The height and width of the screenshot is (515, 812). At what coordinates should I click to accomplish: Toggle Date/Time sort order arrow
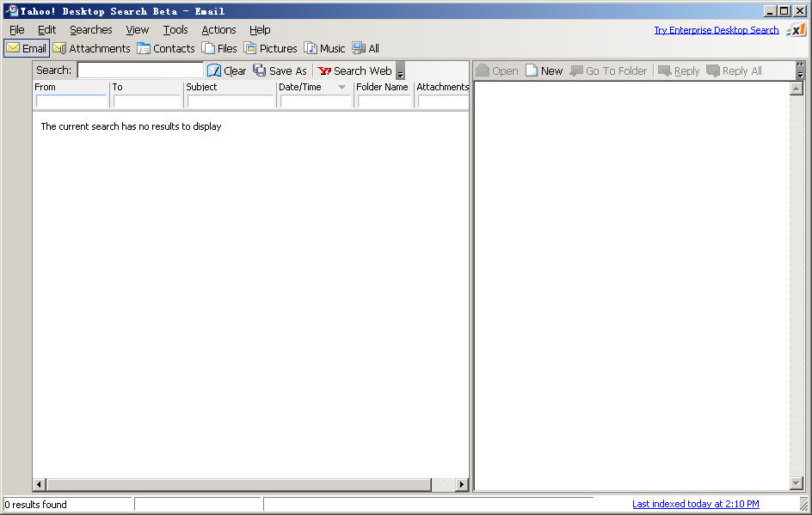pos(341,87)
